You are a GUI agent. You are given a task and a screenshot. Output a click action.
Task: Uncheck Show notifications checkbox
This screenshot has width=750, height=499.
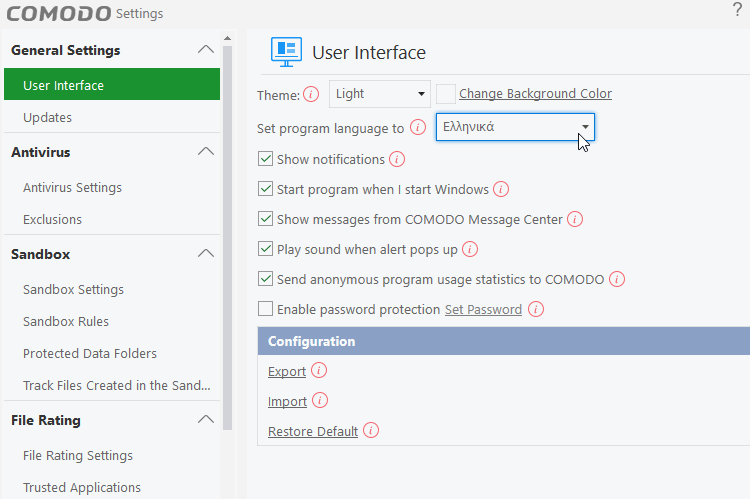tap(265, 159)
